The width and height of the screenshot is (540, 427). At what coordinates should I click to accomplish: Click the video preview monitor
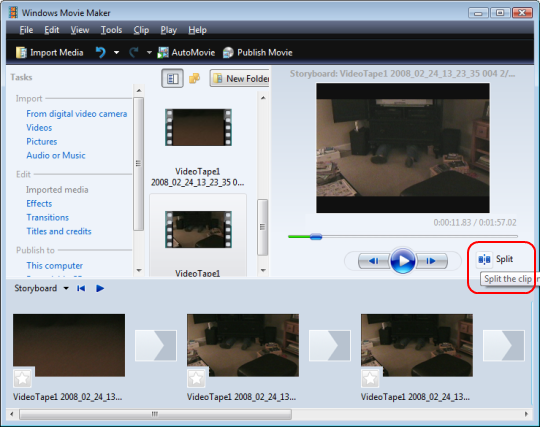(403, 148)
